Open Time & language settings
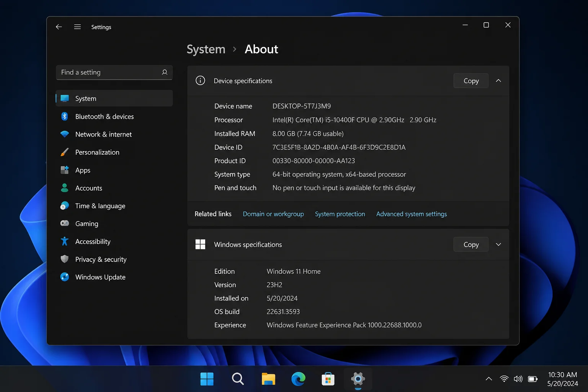This screenshot has height=392, width=588. point(114,206)
